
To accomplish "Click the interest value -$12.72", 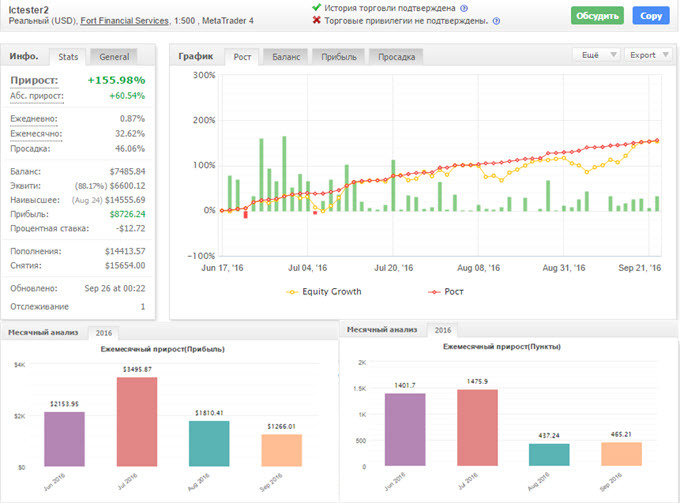I will coord(131,229).
